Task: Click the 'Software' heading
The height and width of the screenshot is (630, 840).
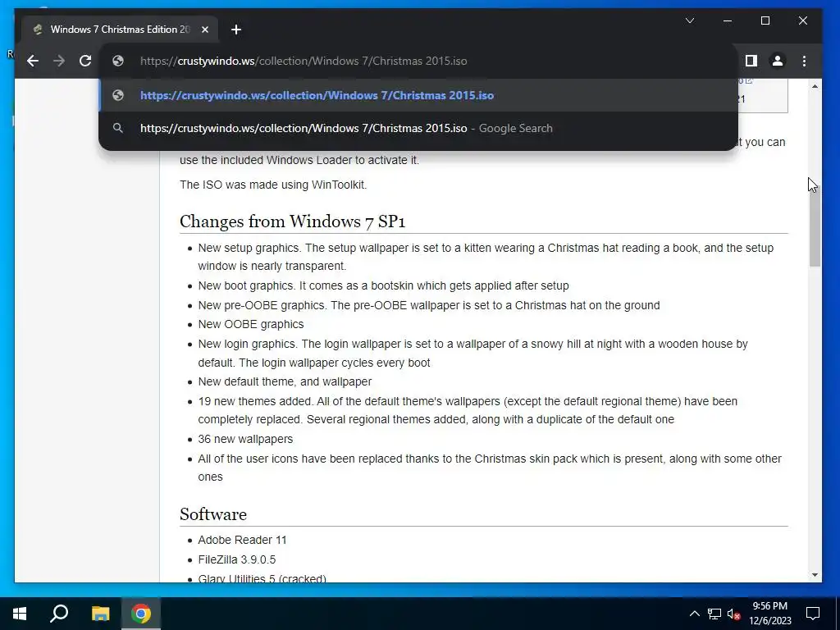Action: [x=213, y=514]
